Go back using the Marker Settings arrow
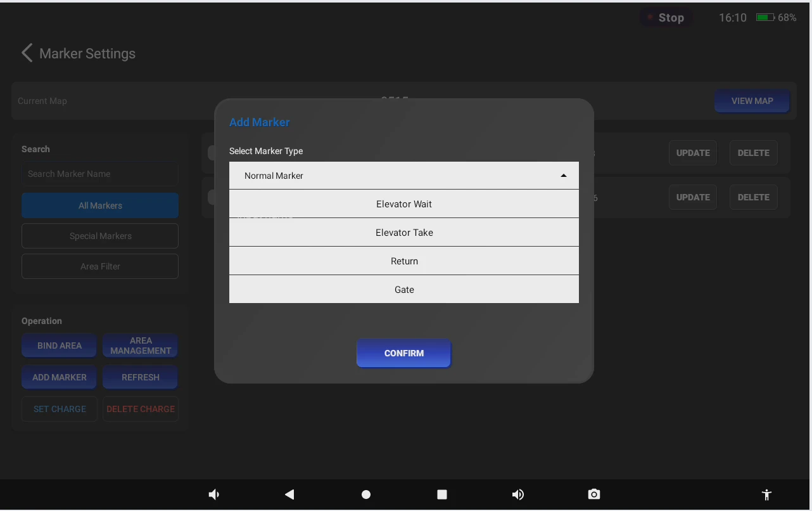Image resolution: width=812 pixels, height=511 pixels. click(27, 53)
